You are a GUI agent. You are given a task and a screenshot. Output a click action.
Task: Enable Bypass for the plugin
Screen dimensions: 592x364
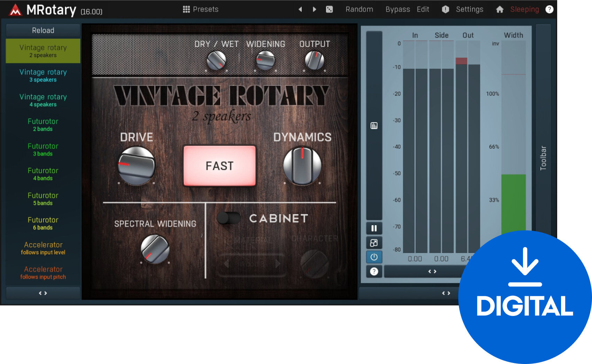tap(397, 9)
